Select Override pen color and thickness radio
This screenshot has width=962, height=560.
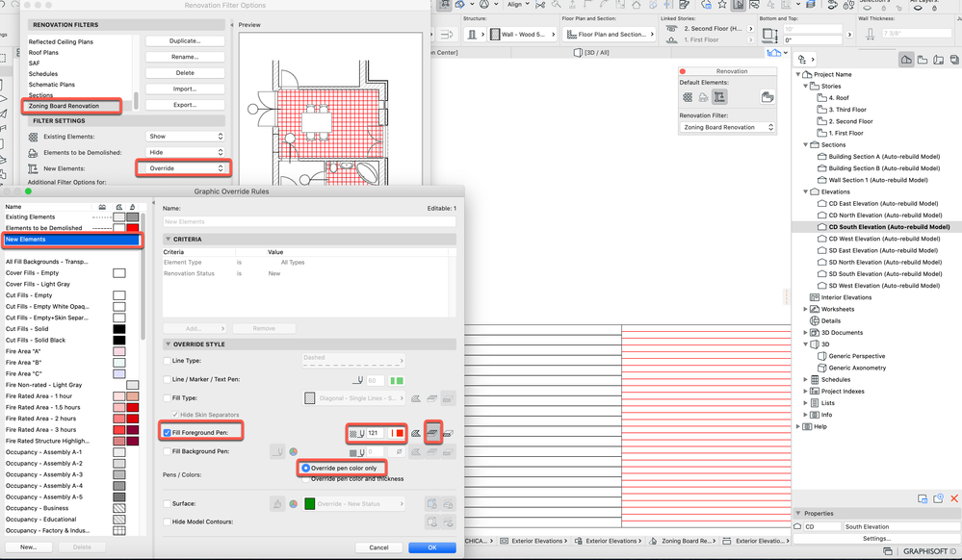coord(305,479)
